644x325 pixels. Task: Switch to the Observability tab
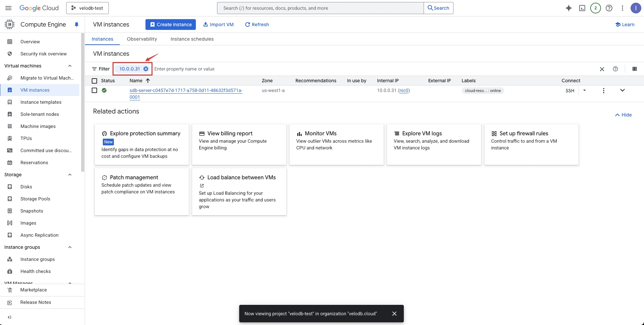[142, 39]
